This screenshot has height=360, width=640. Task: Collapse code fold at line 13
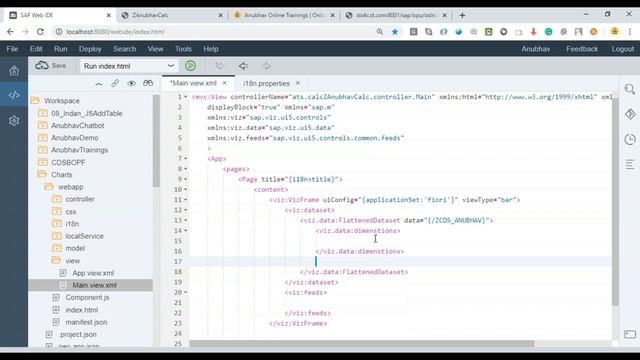coord(186,220)
